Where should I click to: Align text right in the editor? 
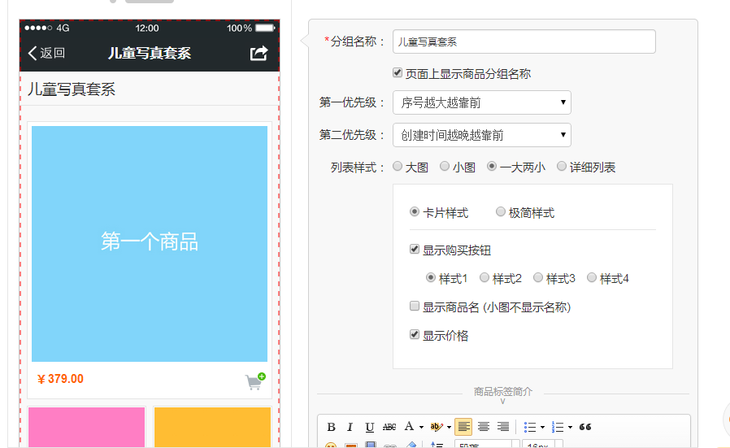coord(502,427)
